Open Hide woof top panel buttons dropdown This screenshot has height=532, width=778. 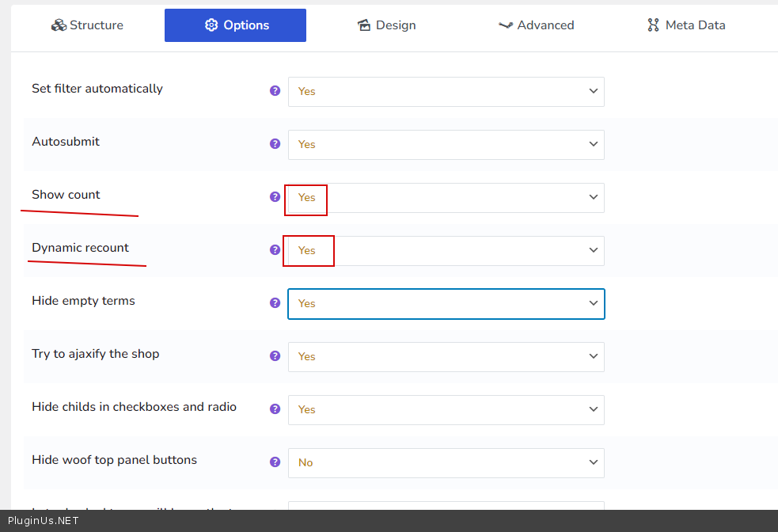click(x=446, y=463)
